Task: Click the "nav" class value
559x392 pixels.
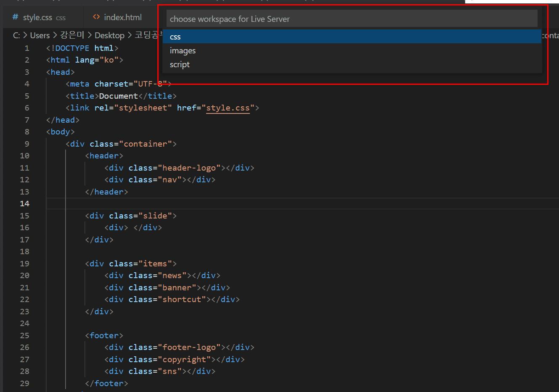Action: (170, 180)
